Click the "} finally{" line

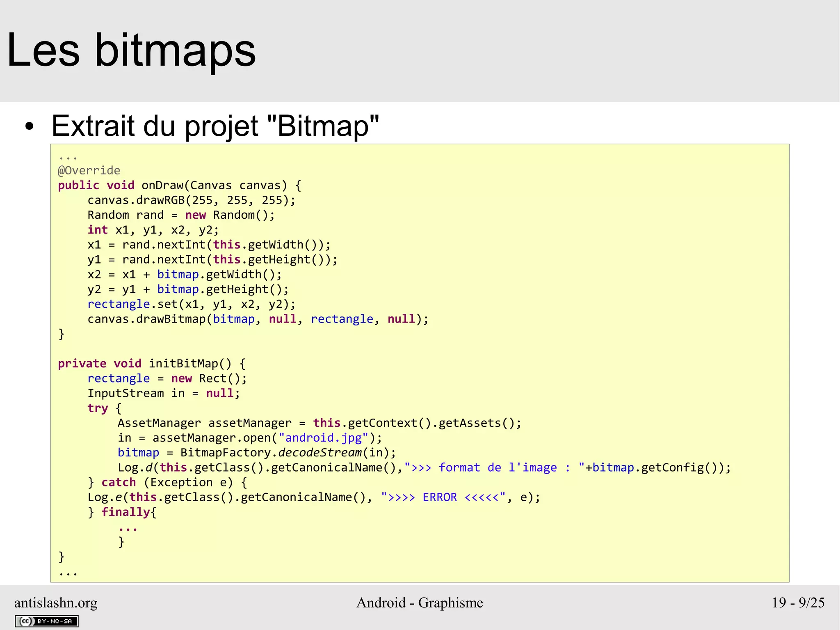[122, 512]
